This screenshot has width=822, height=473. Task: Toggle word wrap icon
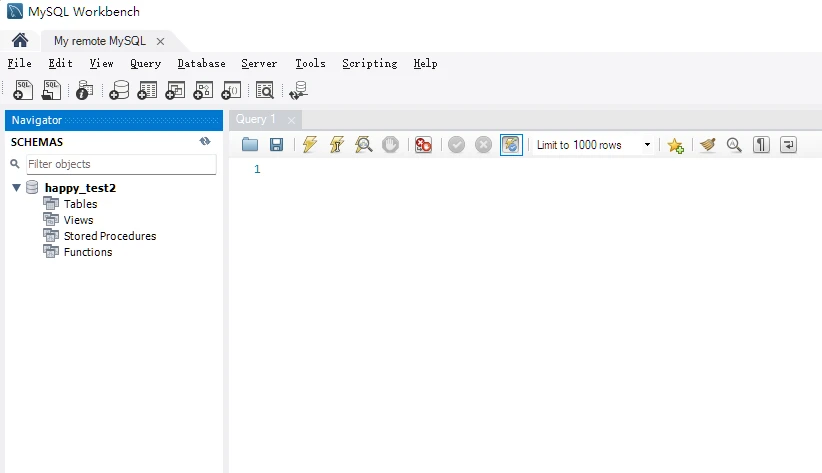(x=788, y=144)
